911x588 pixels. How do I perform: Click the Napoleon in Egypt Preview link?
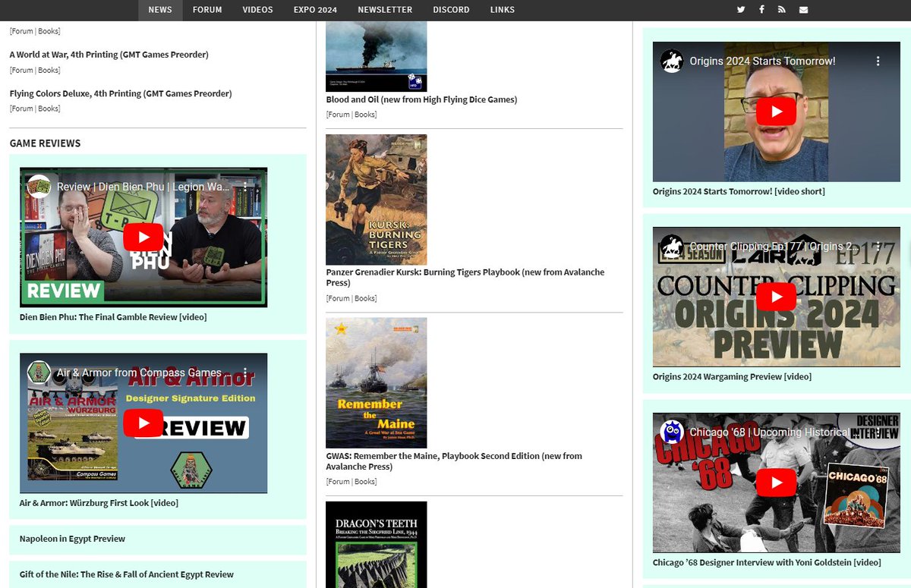(72, 539)
